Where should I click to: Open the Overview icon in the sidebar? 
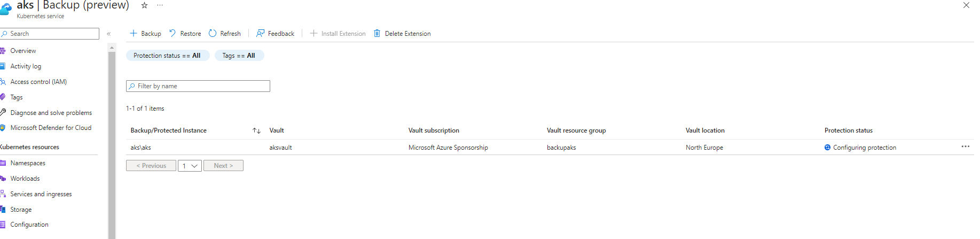pos(3,51)
